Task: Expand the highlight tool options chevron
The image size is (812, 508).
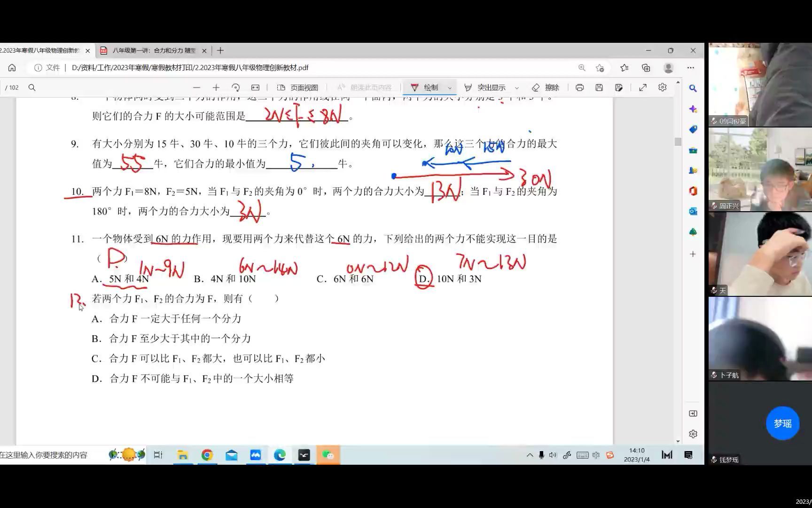Action: [516, 87]
